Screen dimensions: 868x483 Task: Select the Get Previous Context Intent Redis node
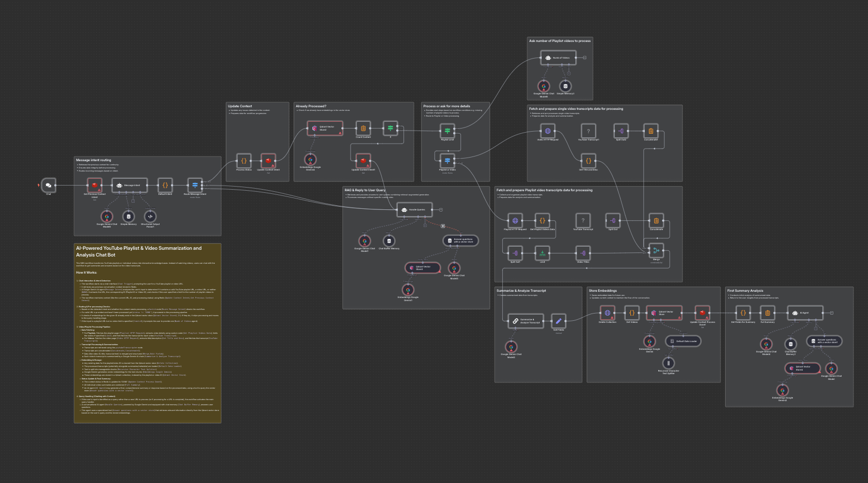pos(94,185)
